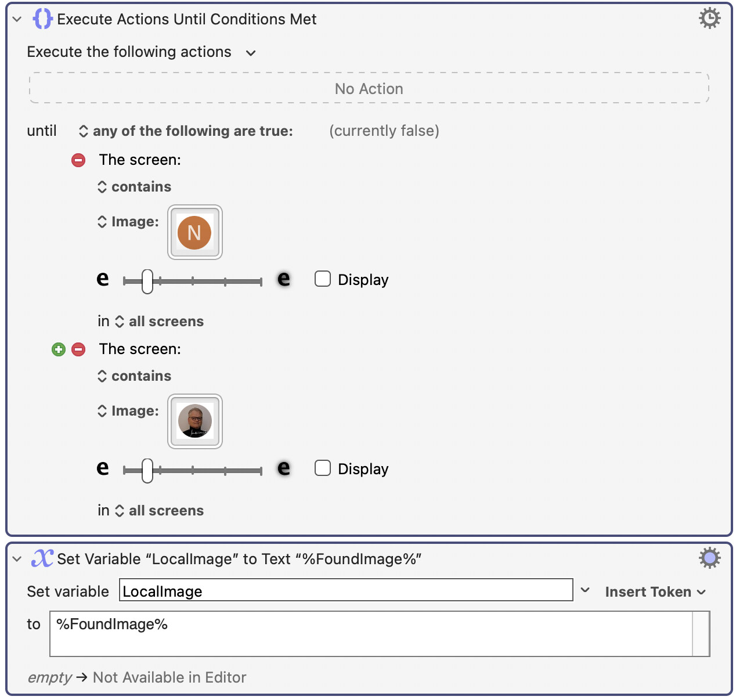
Task: Click the 'No Action' drop placeholder
Action: tap(369, 88)
